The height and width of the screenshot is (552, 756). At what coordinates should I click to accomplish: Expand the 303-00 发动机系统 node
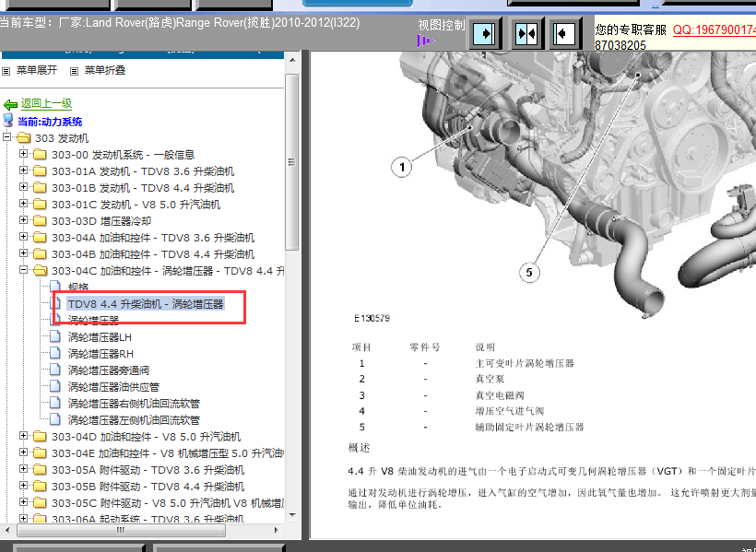(23, 154)
